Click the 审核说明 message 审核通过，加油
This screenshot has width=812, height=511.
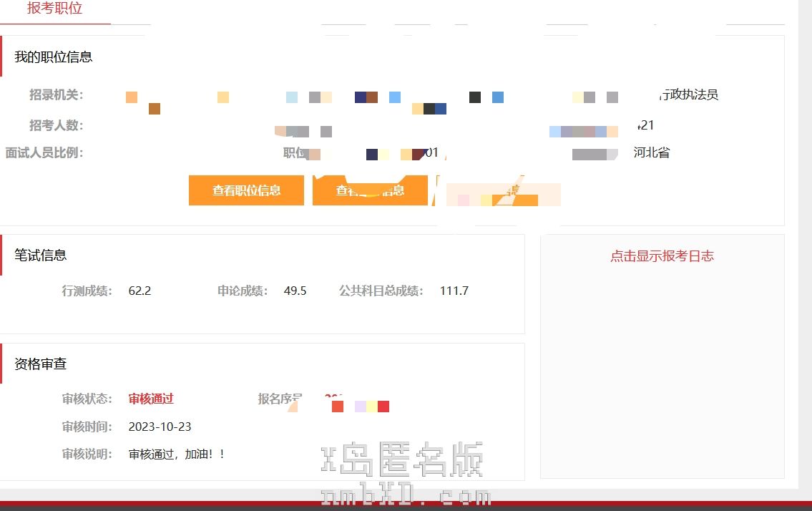click(177, 454)
